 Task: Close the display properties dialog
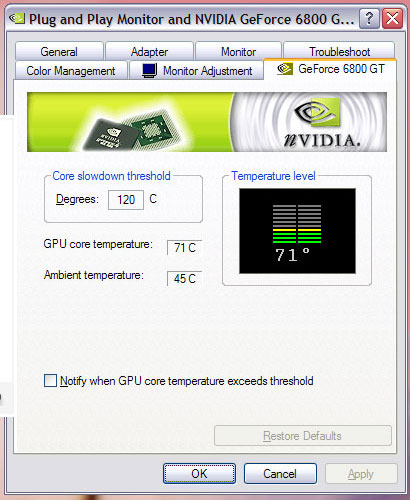(x=392, y=19)
